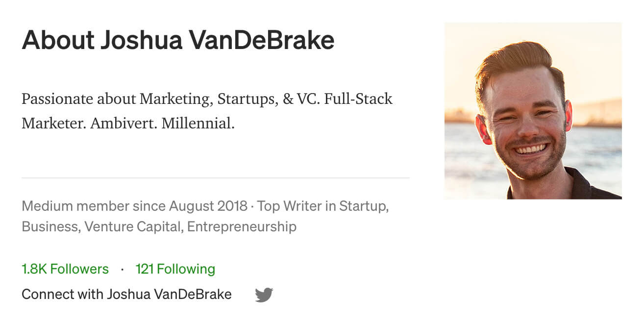The width and height of the screenshot is (644, 322).
Task: Click the dot separator between Followers and Following
Action: [122, 270]
